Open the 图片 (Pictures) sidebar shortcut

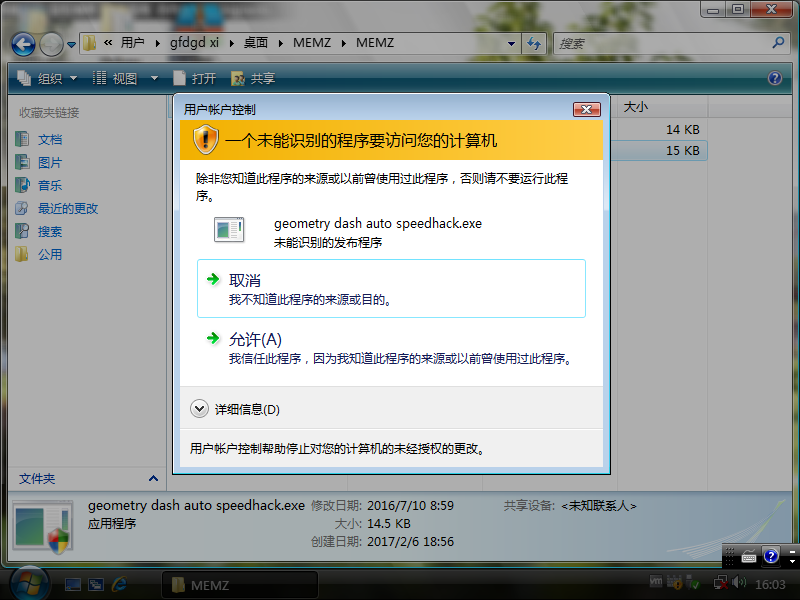tap(48, 162)
